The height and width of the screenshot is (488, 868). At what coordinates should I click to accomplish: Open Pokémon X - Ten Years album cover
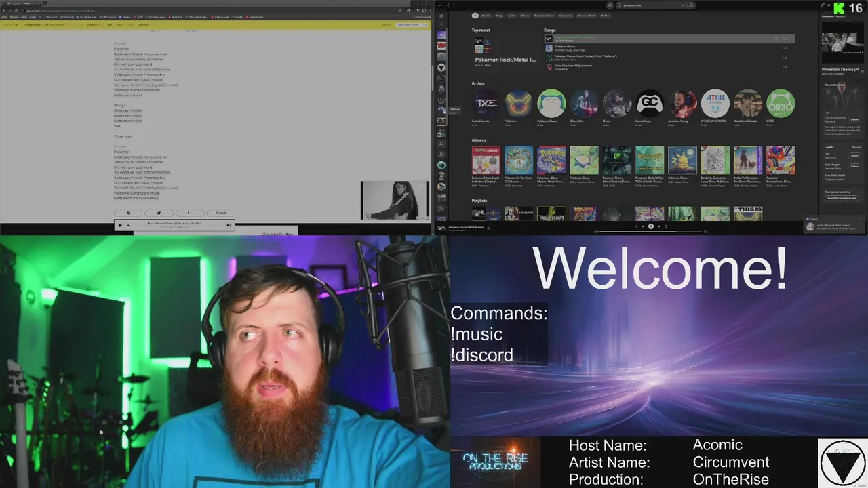tap(519, 160)
